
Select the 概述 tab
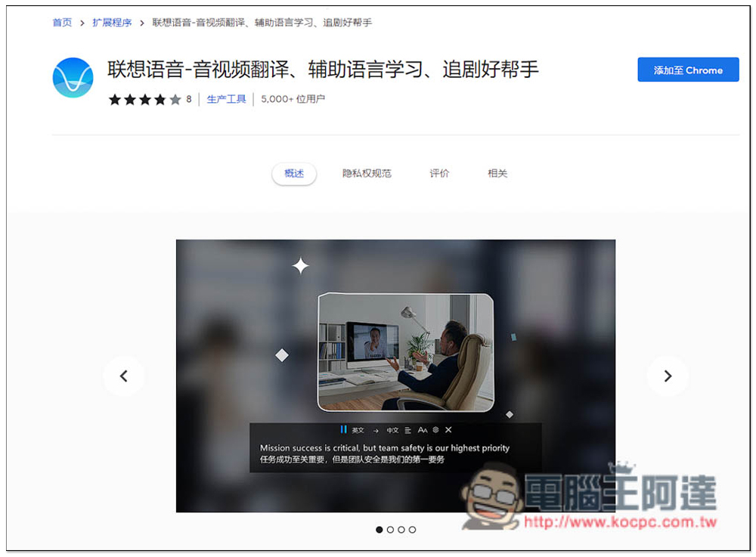click(293, 174)
